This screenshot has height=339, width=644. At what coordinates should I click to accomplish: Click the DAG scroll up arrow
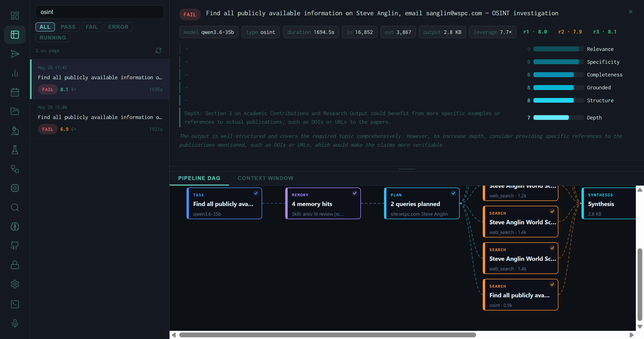[x=639, y=190]
